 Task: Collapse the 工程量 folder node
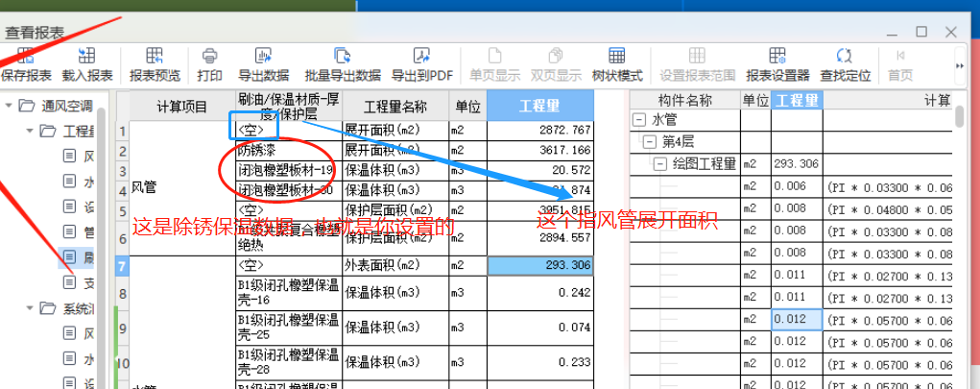[30, 131]
